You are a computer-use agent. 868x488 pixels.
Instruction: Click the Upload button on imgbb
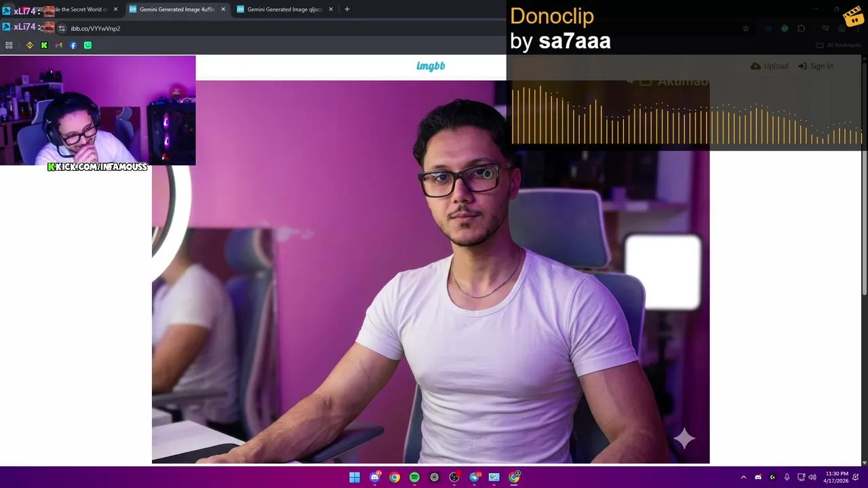(769, 66)
